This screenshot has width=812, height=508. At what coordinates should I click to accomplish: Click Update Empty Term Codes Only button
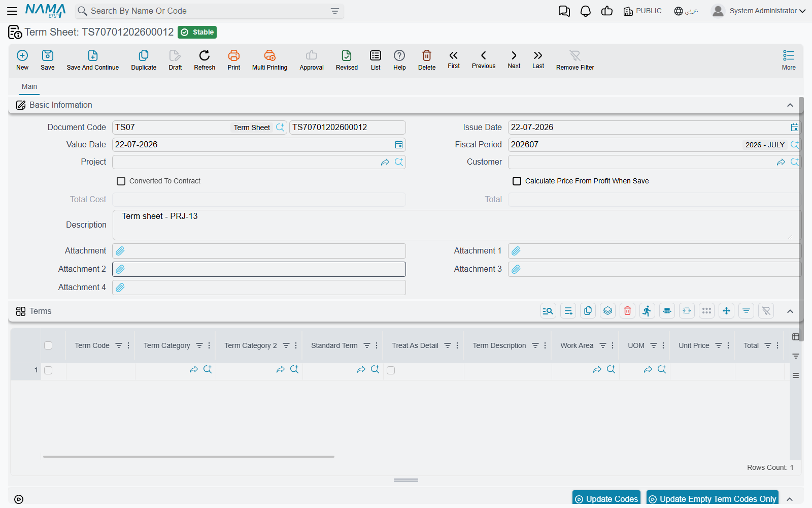pyautogui.click(x=713, y=499)
